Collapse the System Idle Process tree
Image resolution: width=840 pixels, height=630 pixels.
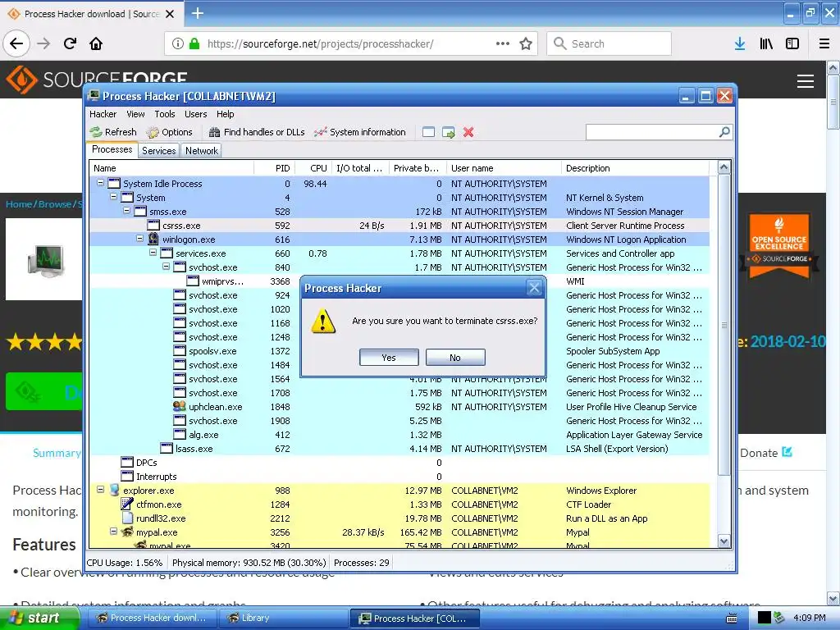click(100, 183)
